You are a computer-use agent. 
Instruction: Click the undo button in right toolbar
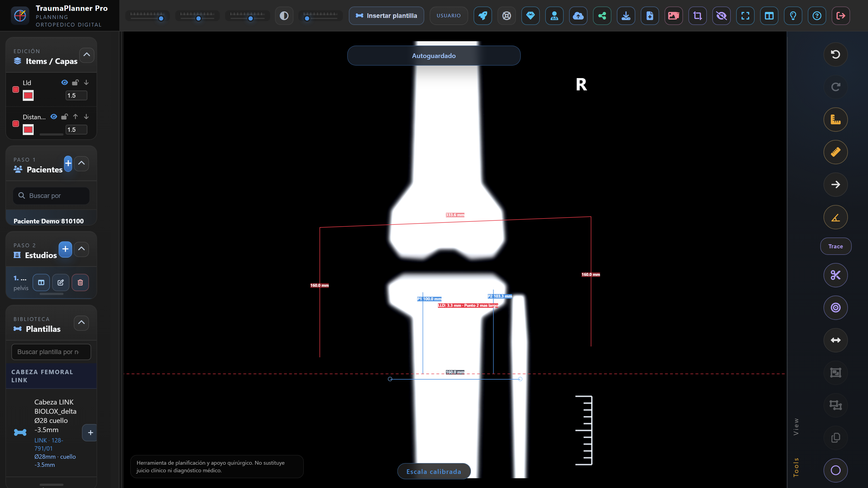tap(836, 54)
